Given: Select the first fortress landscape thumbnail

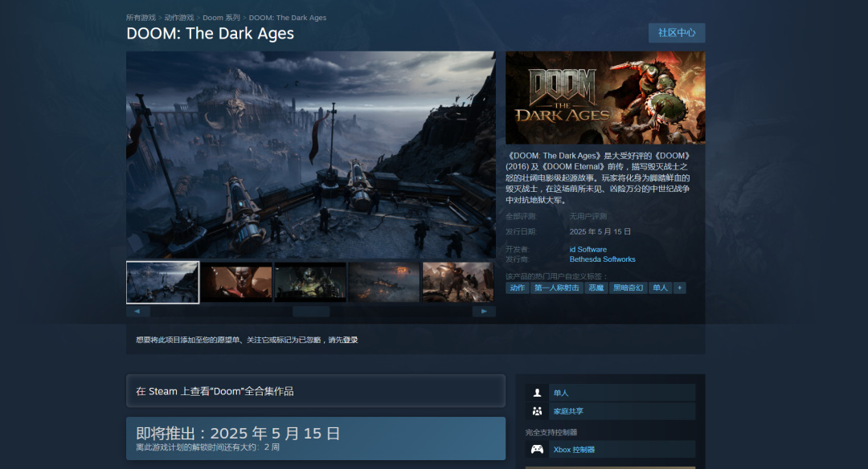Looking at the screenshot, I should click(x=162, y=283).
